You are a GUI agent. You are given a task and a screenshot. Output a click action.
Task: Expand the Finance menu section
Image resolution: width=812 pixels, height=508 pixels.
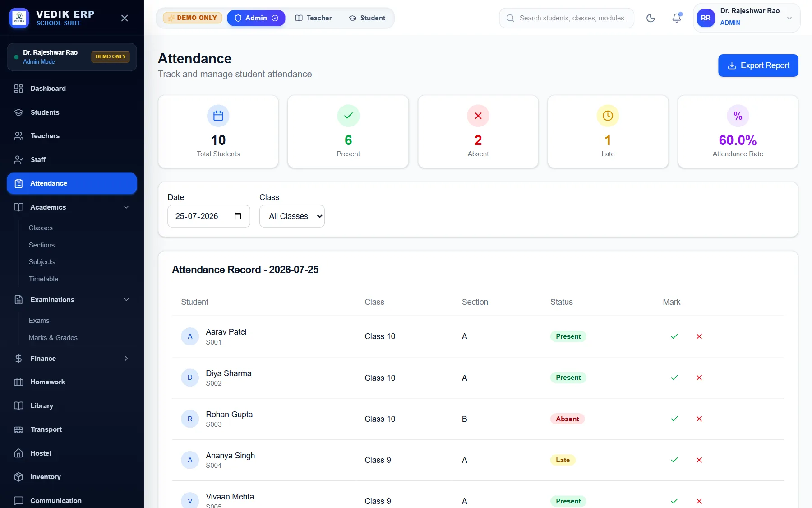126,359
